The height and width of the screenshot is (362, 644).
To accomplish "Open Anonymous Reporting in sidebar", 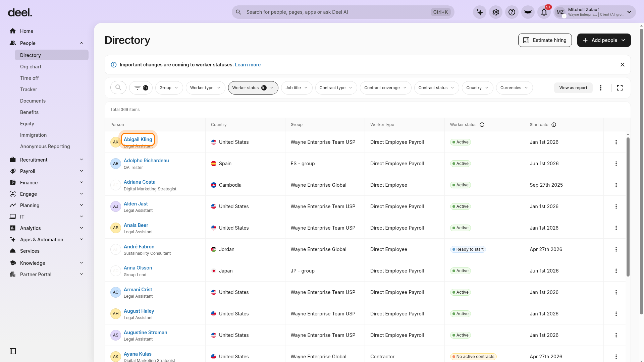I will coord(45,146).
